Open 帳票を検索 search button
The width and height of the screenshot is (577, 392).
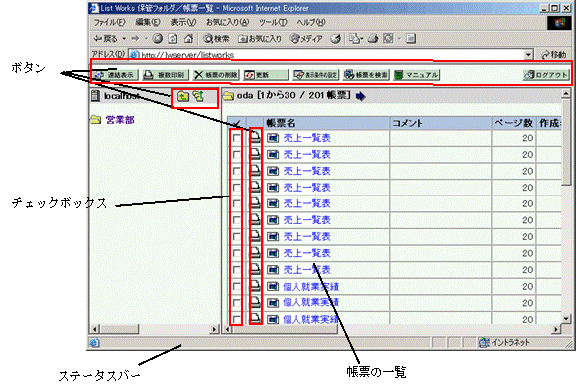(366, 75)
